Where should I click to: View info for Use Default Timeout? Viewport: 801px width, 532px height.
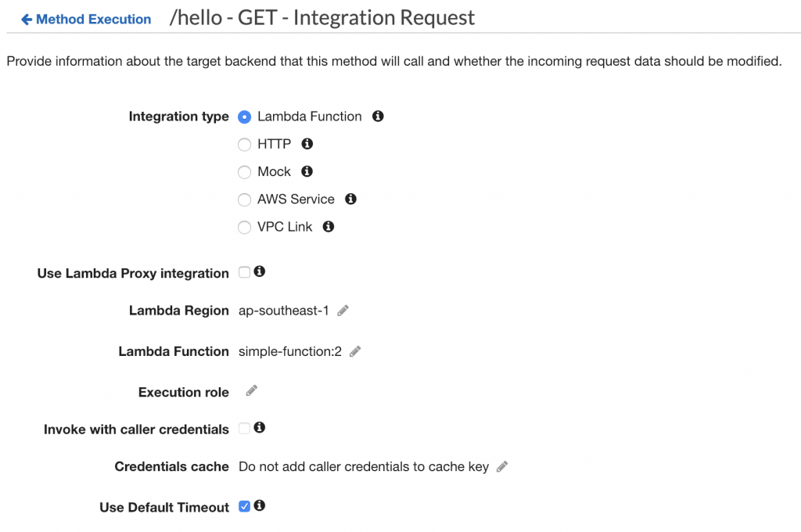pyautogui.click(x=259, y=506)
